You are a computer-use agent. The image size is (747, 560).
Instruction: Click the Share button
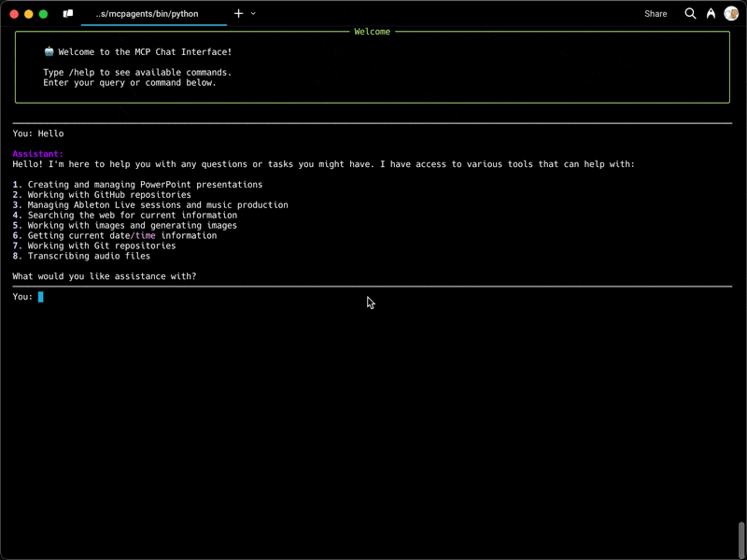(655, 14)
